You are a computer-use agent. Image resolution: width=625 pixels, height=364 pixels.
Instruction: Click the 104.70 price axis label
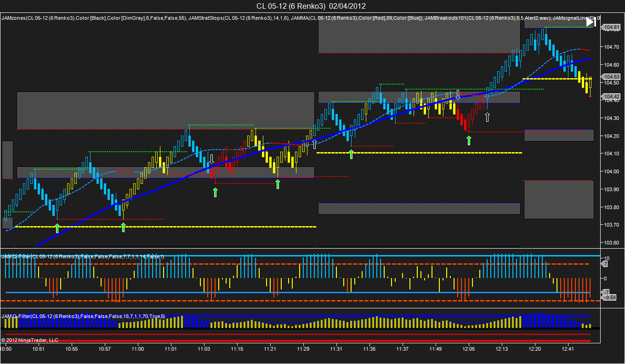click(611, 47)
